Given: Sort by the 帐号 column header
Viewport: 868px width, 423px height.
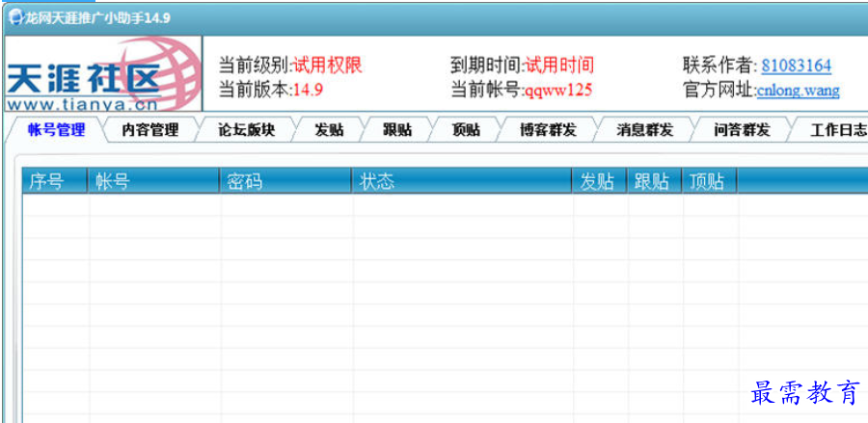Looking at the screenshot, I should (x=153, y=181).
